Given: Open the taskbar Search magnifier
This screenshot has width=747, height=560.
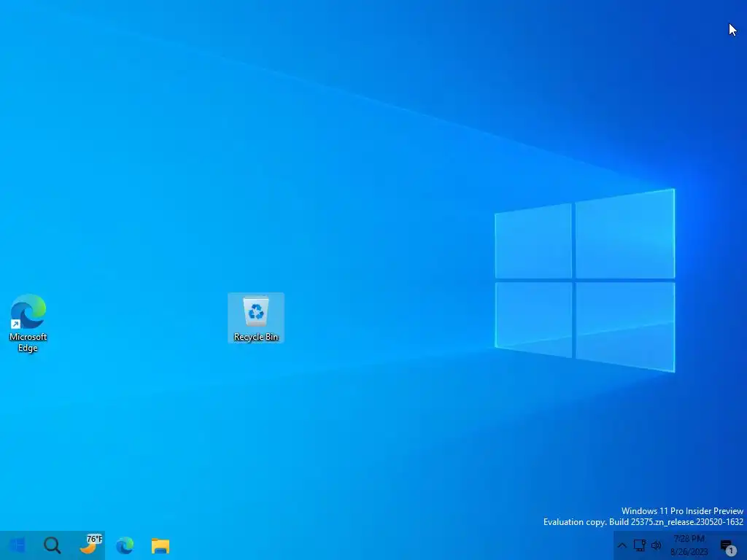Looking at the screenshot, I should pos(53,545).
